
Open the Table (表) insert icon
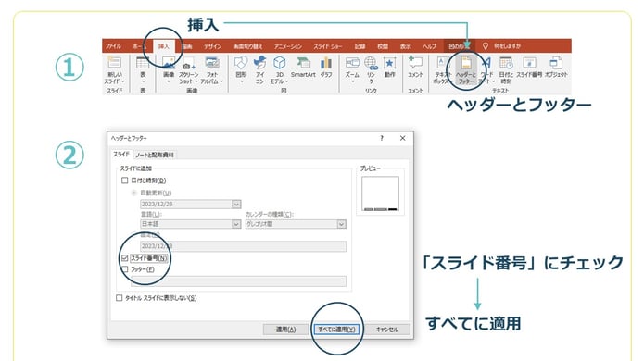(x=143, y=63)
